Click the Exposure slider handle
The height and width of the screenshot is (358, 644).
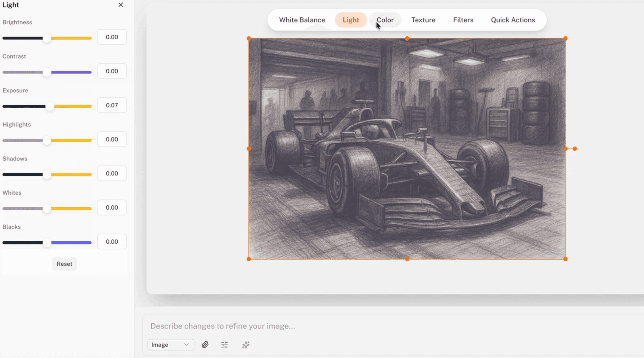click(x=50, y=106)
